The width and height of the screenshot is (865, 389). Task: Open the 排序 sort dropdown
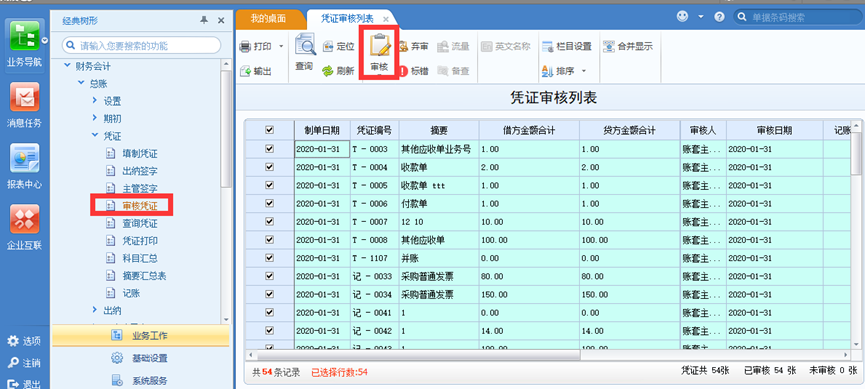[x=564, y=71]
